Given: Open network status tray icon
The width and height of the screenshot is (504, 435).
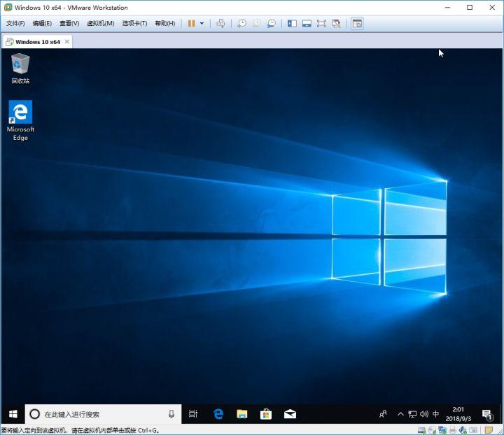Looking at the screenshot, I should pos(412,414).
